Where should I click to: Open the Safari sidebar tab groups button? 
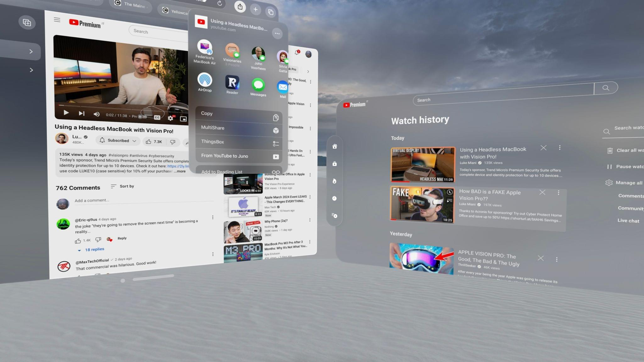point(27,23)
